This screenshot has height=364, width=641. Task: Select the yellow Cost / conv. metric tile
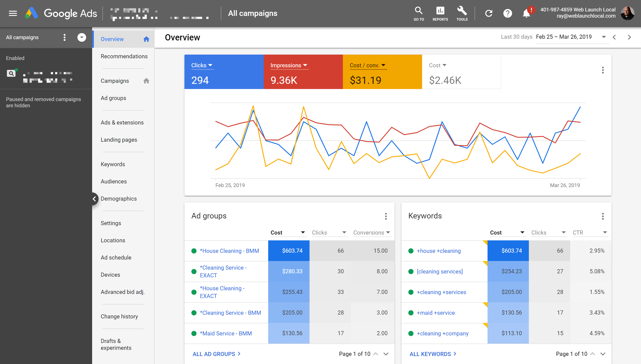[382, 72]
